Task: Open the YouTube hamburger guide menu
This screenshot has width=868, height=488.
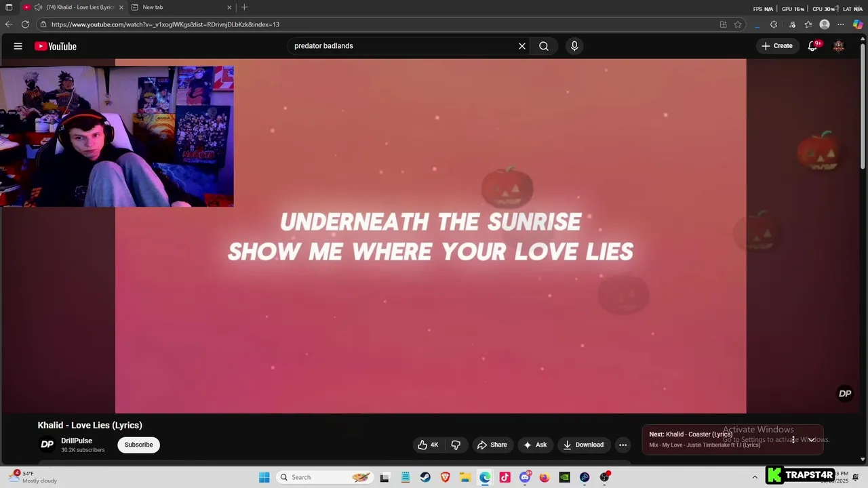Action: tap(18, 46)
